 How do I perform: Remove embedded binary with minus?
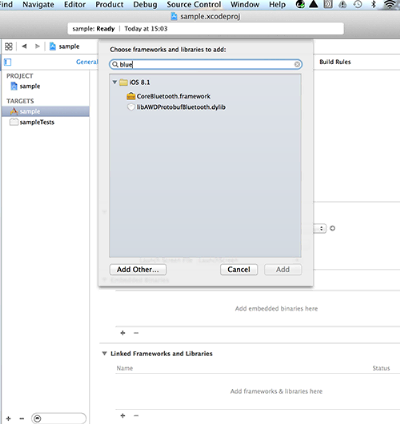(136, 333)
